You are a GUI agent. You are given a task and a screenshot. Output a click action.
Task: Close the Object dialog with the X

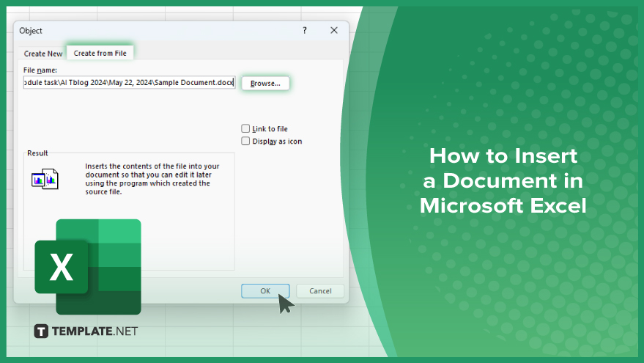[334, 30]
